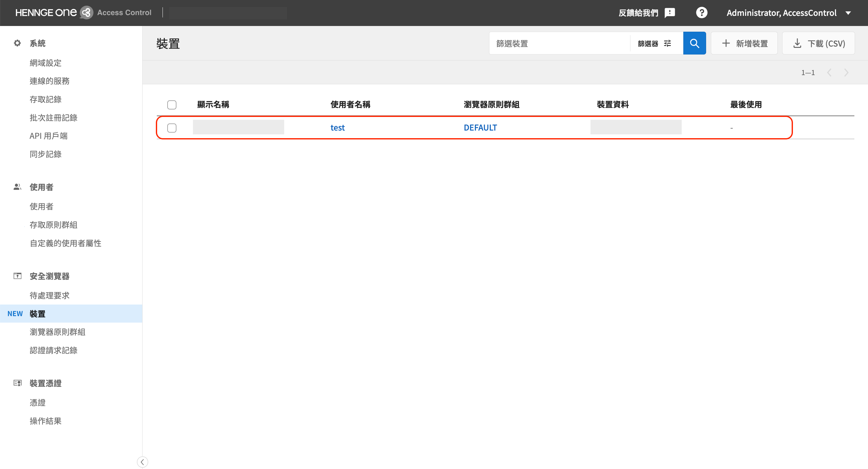Click the 裝置資料 column header
868x469 pixels.
[613, 105]
